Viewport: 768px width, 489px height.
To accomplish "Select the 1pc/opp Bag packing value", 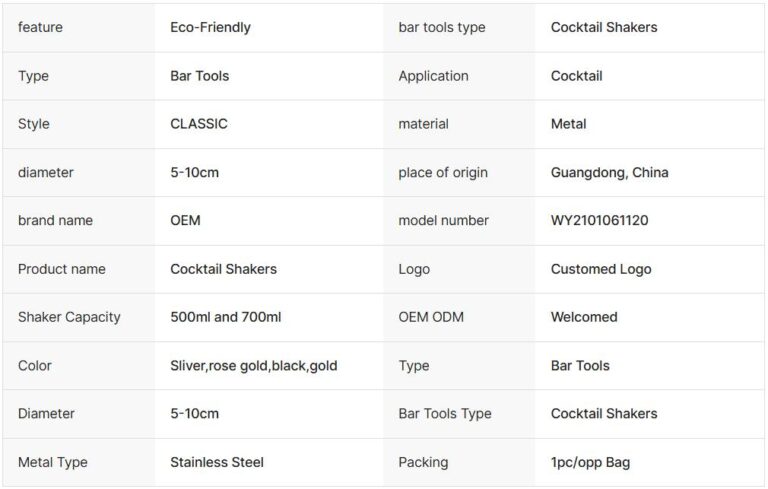I will pyautogui.click(x=590, y=462).
